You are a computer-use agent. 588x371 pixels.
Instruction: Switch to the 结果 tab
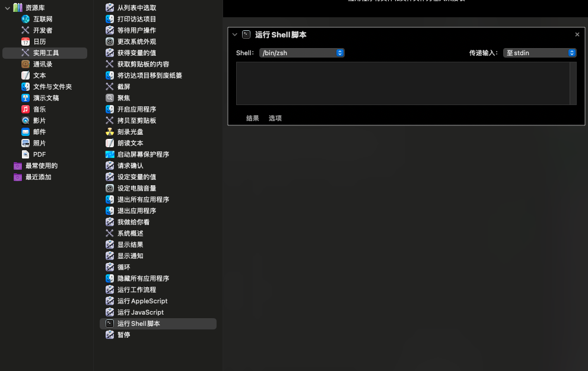point(253,118)
